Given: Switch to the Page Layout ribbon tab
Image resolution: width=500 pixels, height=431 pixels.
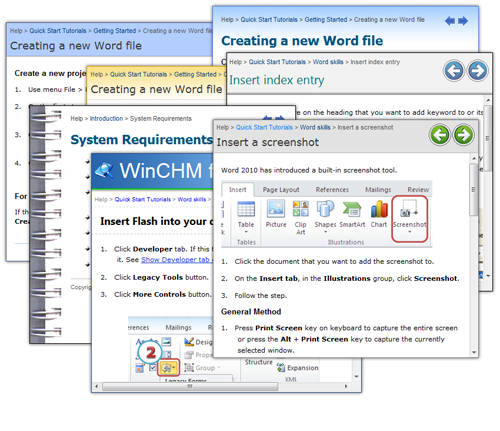Looking at the screenshot, I should [x=281, y=190].
